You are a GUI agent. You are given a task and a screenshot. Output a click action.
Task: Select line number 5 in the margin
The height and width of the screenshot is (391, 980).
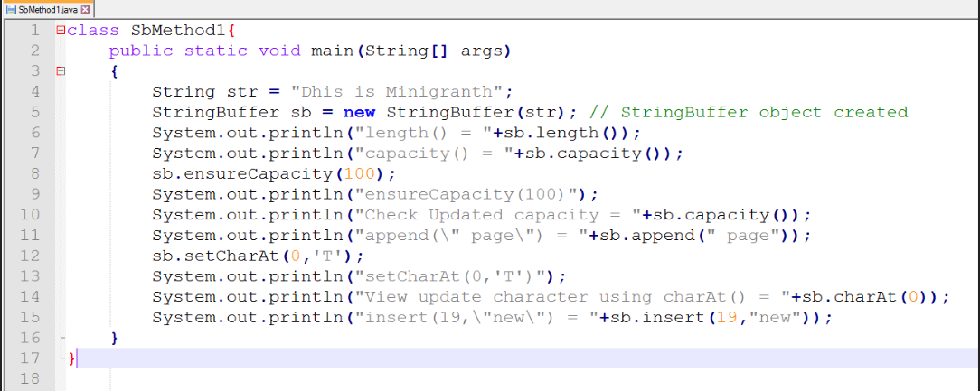pos(34,112)
